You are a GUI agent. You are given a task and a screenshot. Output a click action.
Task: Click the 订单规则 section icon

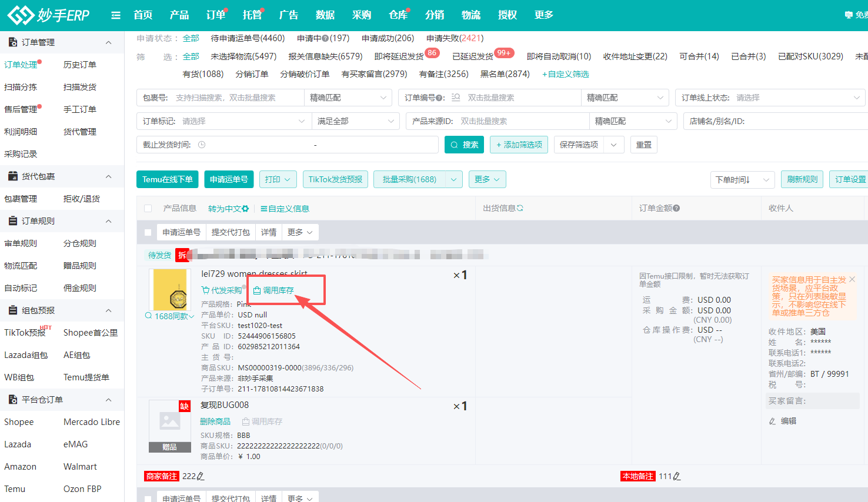[x=13, y=221]
